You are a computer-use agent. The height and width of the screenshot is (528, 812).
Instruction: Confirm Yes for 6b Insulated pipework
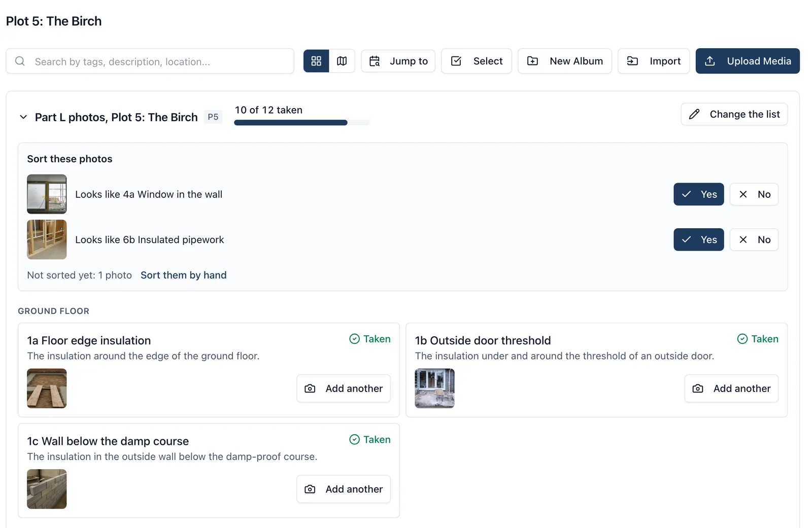click(699, 239)
